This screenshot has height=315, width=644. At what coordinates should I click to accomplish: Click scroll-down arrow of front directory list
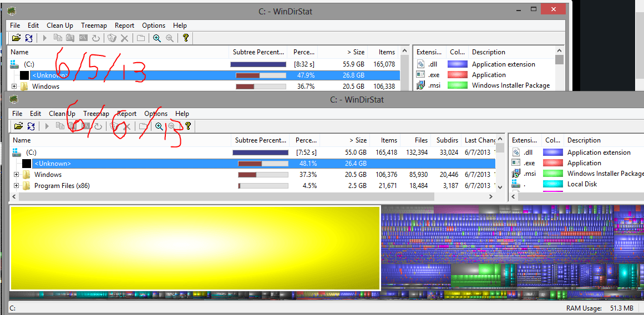coord(500,187)
